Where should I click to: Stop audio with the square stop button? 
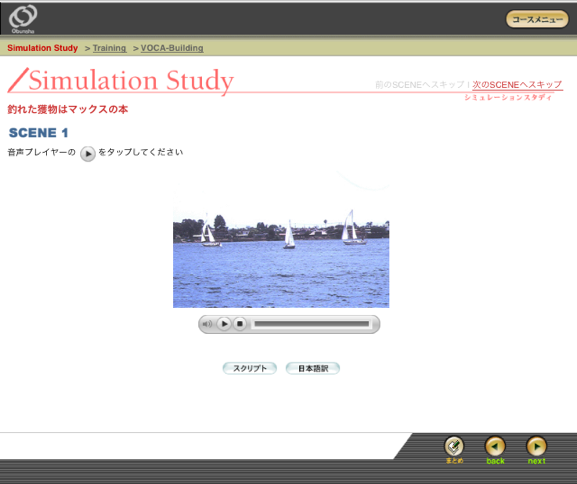(240, 324)
